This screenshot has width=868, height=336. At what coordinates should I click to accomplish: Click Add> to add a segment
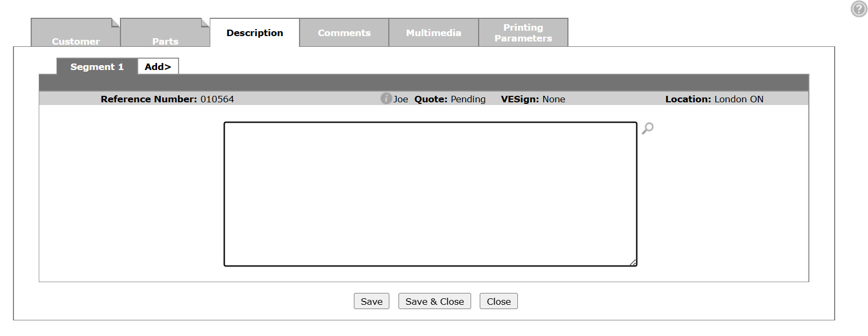tap(158, 67)
